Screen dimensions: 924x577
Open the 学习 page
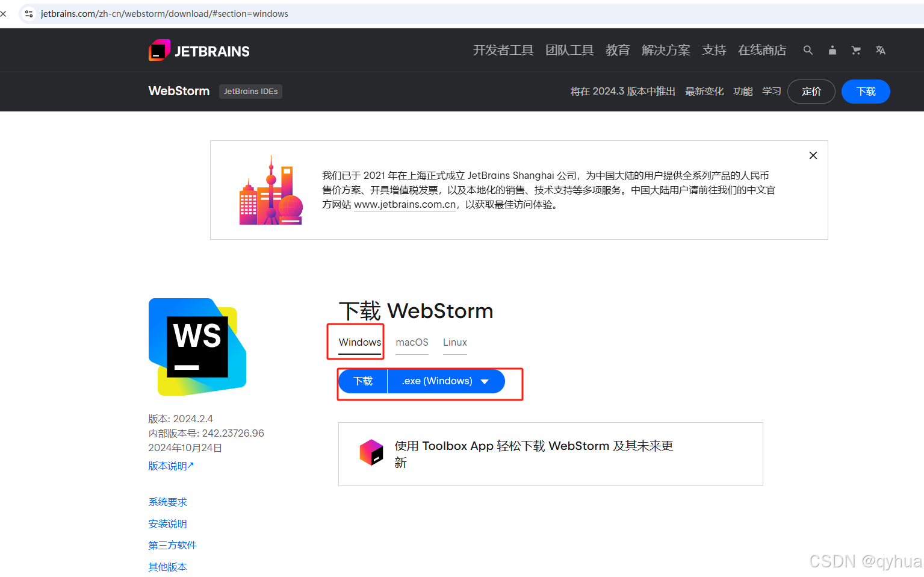(x=772, y=92)
